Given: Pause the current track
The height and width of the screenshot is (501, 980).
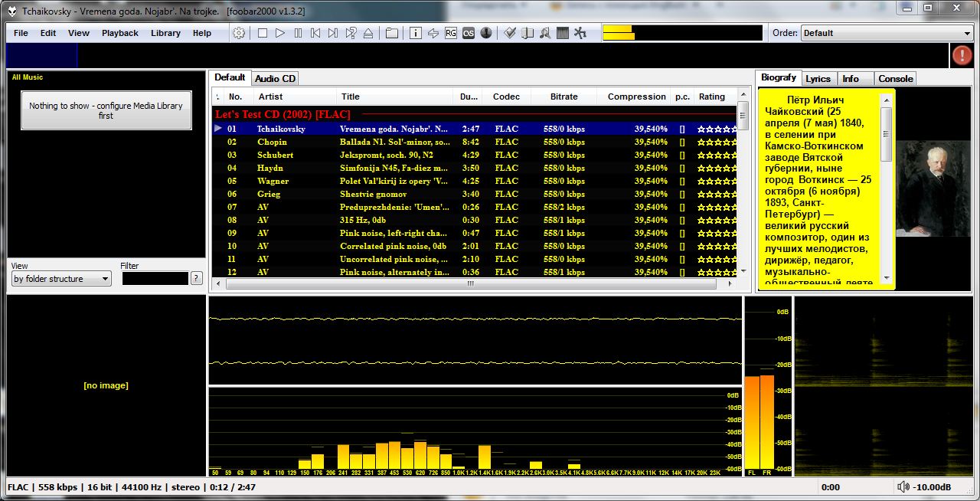Looking at the screenshot, I should pos(298,33).
